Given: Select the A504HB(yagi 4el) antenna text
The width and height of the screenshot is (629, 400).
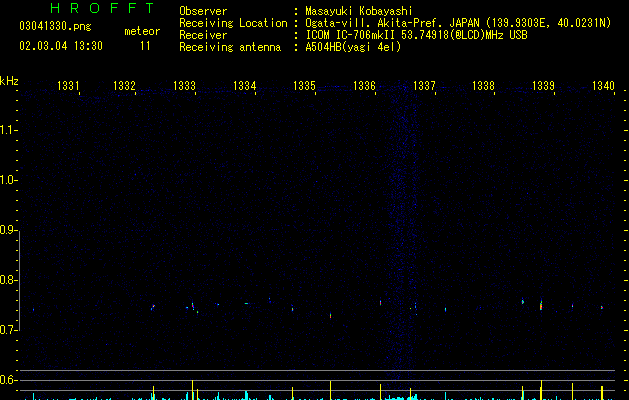Looking at the screenshot, I should click(x=353, y=47).
